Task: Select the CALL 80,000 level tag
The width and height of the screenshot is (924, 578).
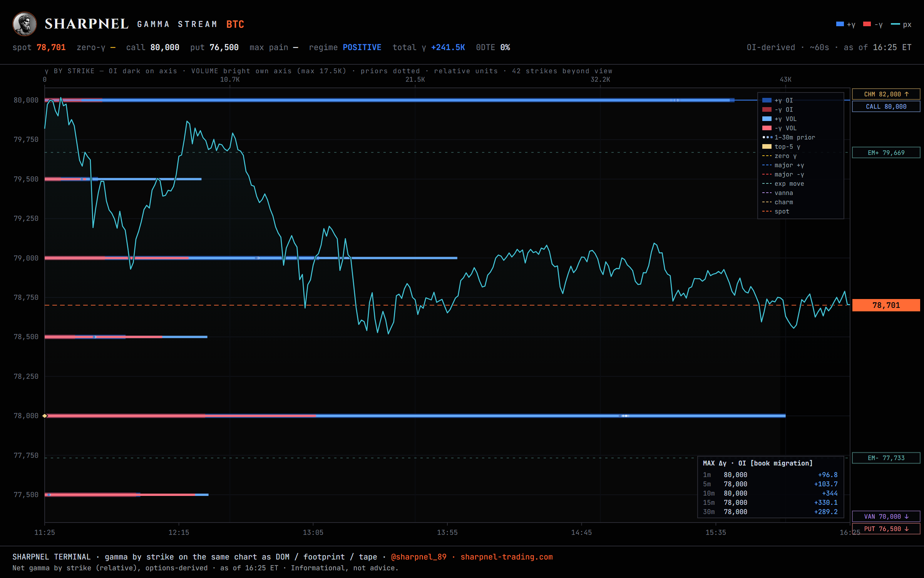Action: point(886,106)
